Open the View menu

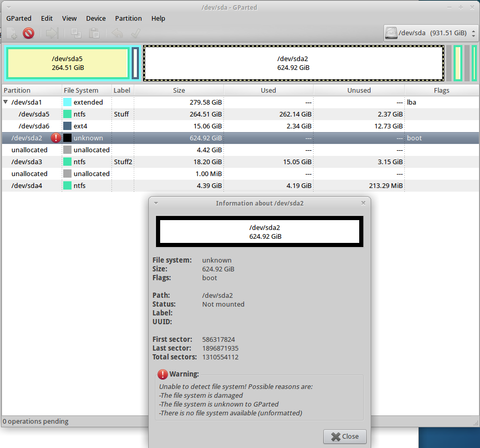(69, 18)
